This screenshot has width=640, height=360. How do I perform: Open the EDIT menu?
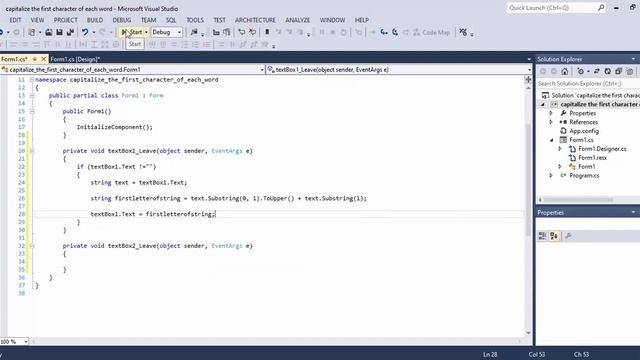tap(15, 20)
